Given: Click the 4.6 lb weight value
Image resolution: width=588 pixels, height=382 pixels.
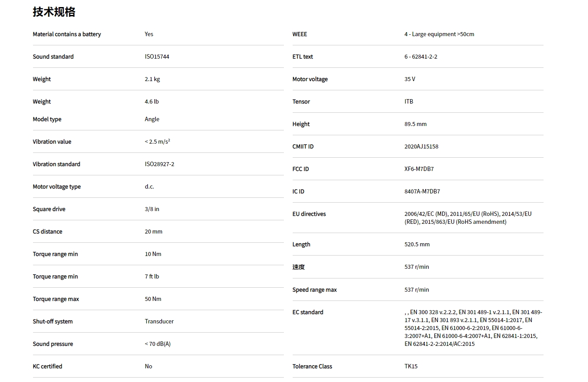Looking at the screenshot, I should click(x=152, y=102).
